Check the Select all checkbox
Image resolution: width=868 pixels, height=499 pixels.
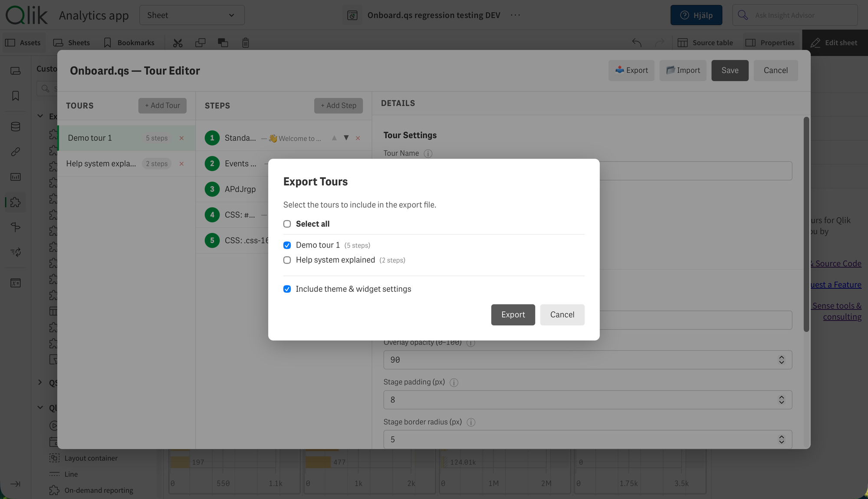click(287, 224)
